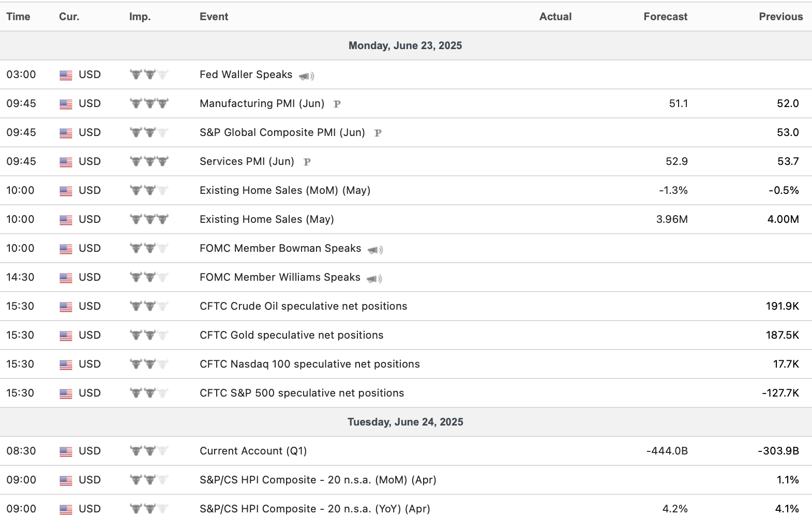
Task: Click the speech icon next to Williams Speaks
Action: [x=374, y=278]
